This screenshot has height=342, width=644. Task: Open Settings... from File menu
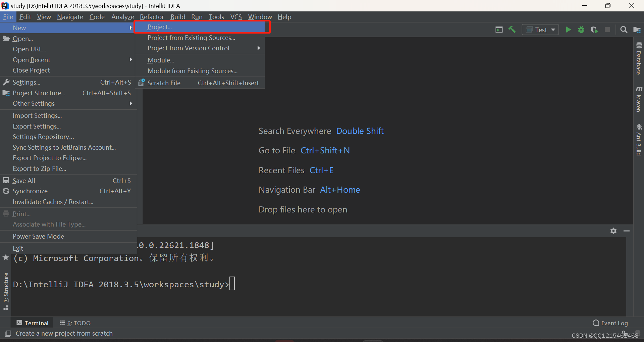click(68, 82)
